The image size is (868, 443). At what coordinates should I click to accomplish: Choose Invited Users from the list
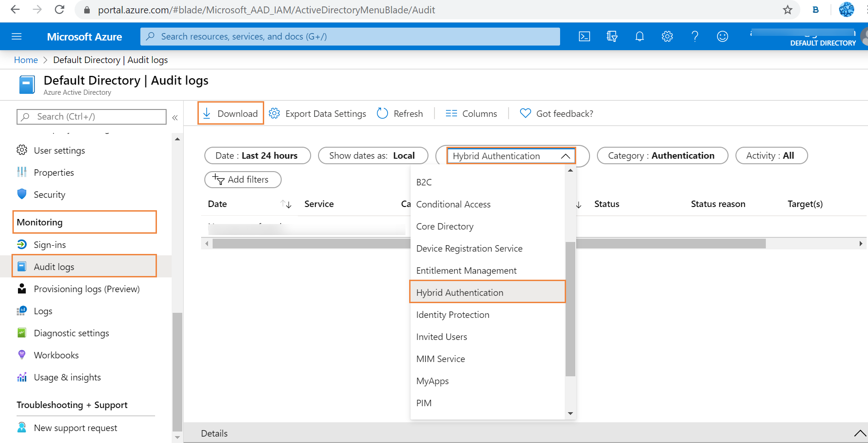(x=488, y=337)
